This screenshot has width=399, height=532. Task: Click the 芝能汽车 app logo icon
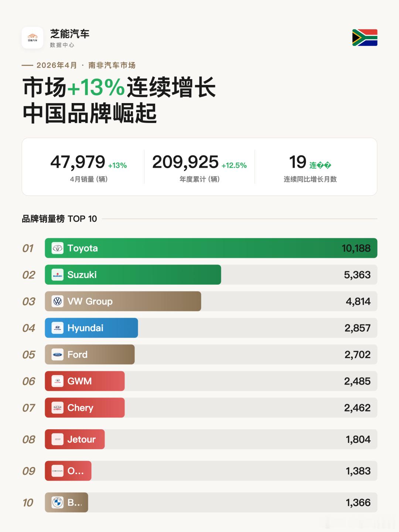[33, 38]
